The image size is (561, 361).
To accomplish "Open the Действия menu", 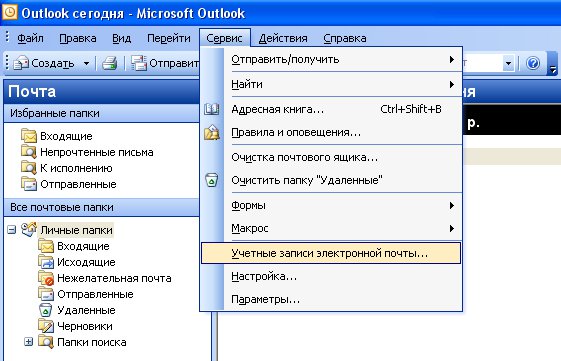I will [x=283, y=38].
